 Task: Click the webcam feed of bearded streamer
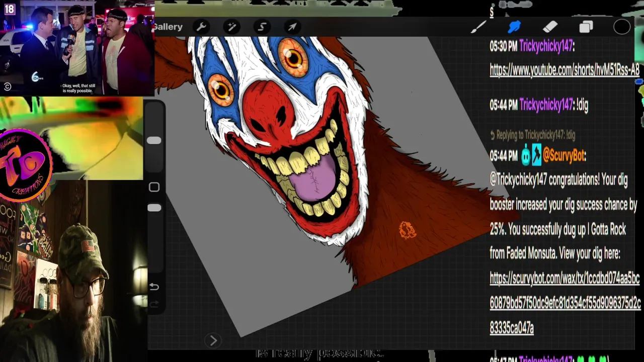[73, 271]
